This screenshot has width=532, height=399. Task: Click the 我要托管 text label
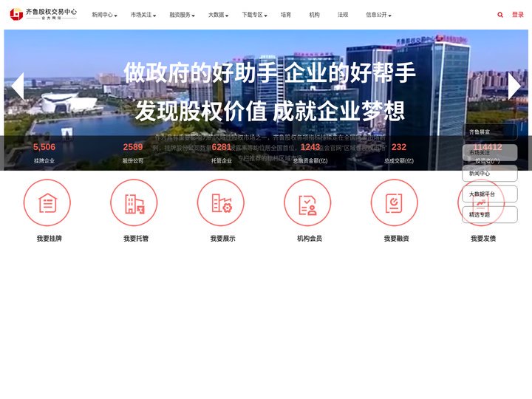[x=136, y=239]
